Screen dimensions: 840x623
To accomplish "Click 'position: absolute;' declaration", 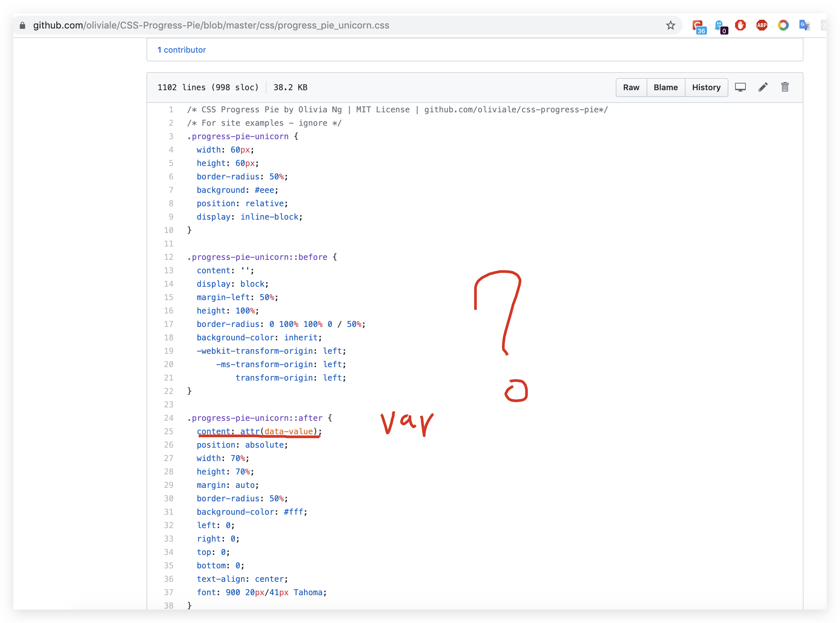I will (x=242, y=445).
